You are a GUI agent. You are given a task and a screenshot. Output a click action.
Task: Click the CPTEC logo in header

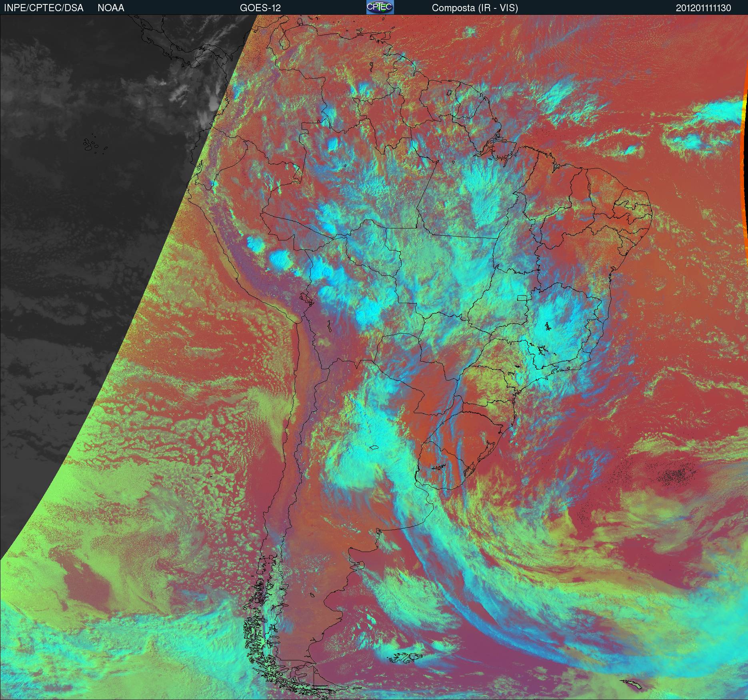tap(380, 7)
